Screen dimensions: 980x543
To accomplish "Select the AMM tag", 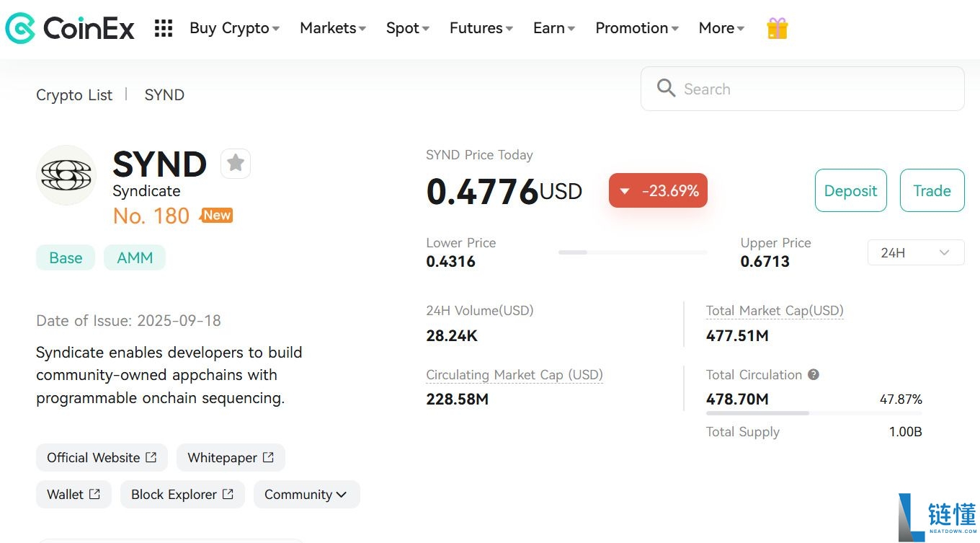I will point(135,257).
